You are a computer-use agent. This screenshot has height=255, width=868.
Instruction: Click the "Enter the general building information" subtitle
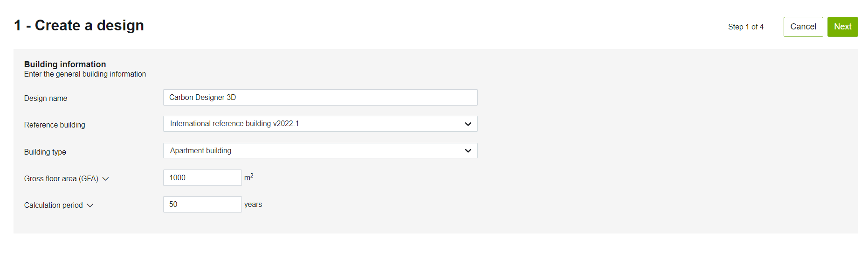pyautogui.click(x=85, y=74)
